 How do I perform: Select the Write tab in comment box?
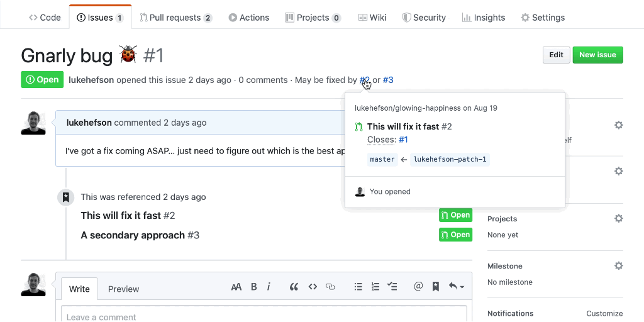point(79,289)
